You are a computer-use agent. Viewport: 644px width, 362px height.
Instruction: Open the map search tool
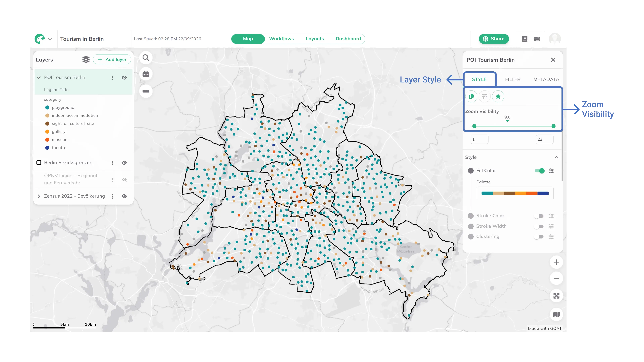pyautogui.click(x=146, y=58)
